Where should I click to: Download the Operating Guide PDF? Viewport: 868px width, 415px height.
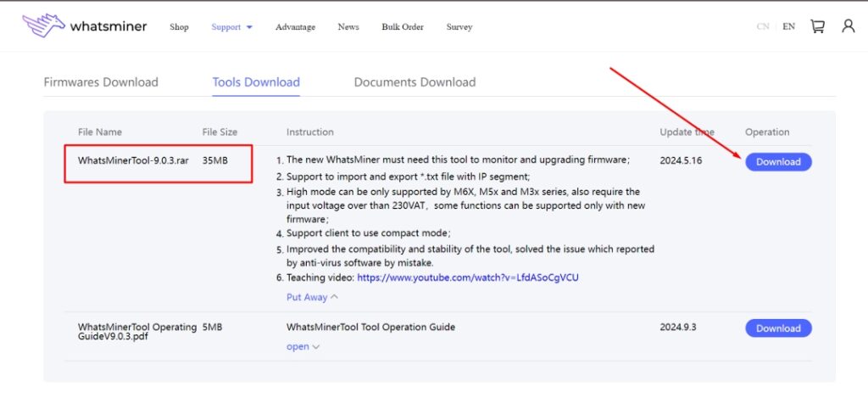(x=778, y=328)
